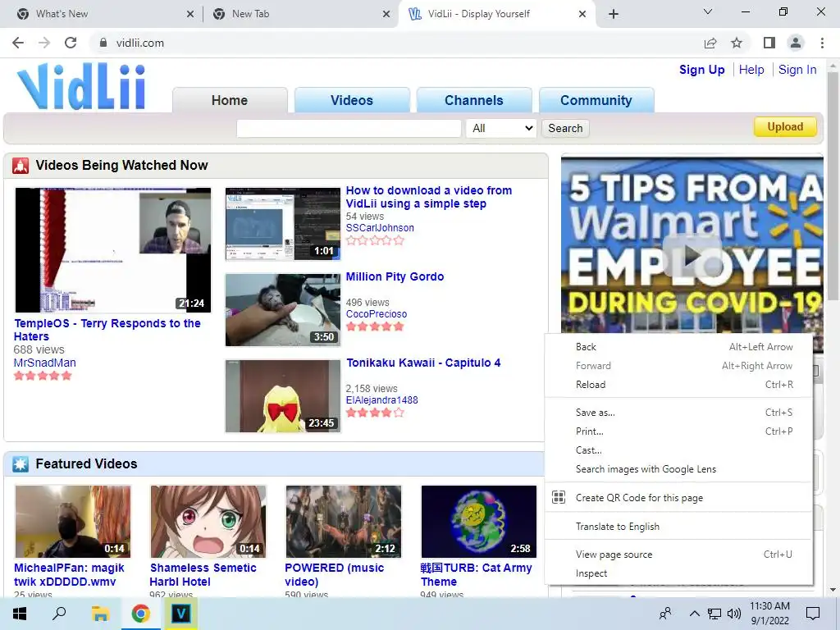Click the VidLii search text field
The image size is (840, 630).
[x=349, y=128]
